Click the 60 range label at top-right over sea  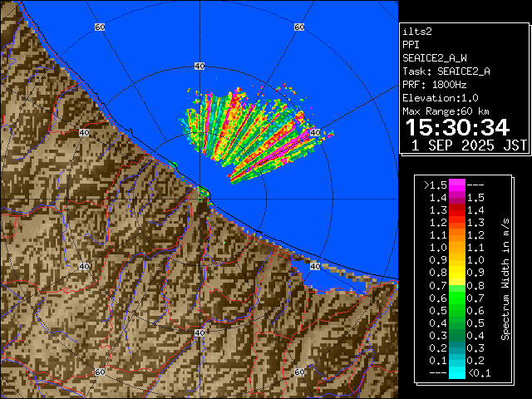point(298,27)
